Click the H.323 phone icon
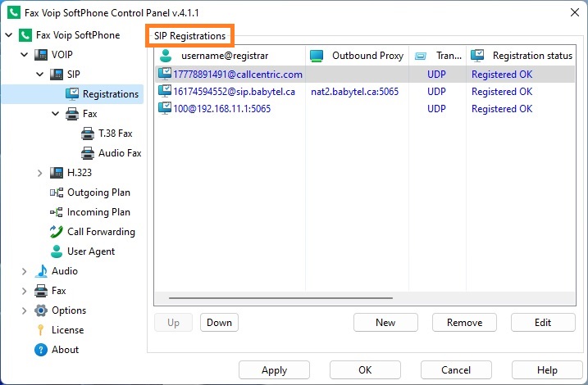Image resolution: width=588 pixels, height=385 pixels. point(57,173)
